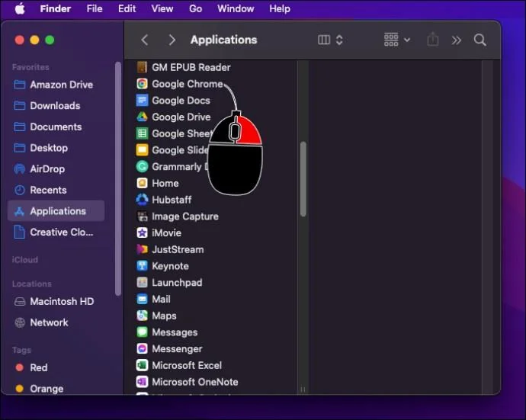Select the "Launchpad" name text

click(x=177, y=283)
